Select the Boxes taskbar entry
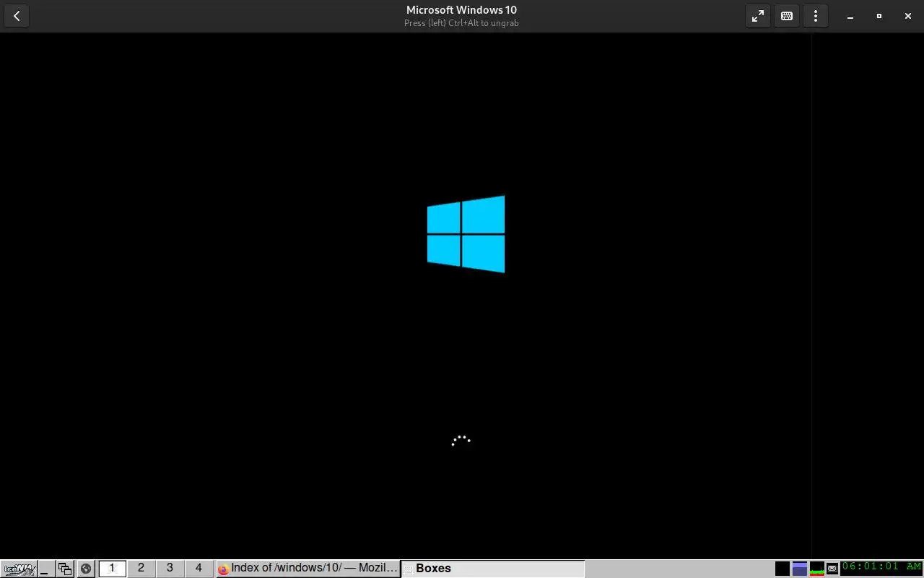 point(492,569)
